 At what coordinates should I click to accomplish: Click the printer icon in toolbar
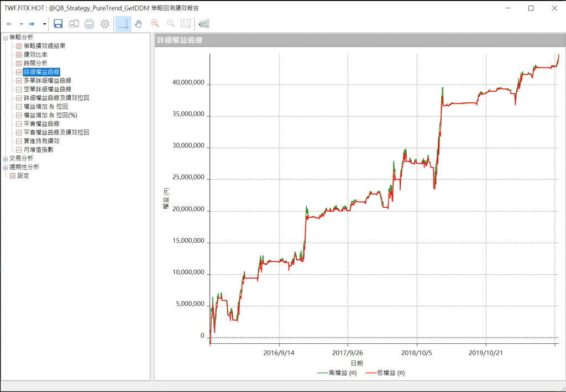(90, 24)
